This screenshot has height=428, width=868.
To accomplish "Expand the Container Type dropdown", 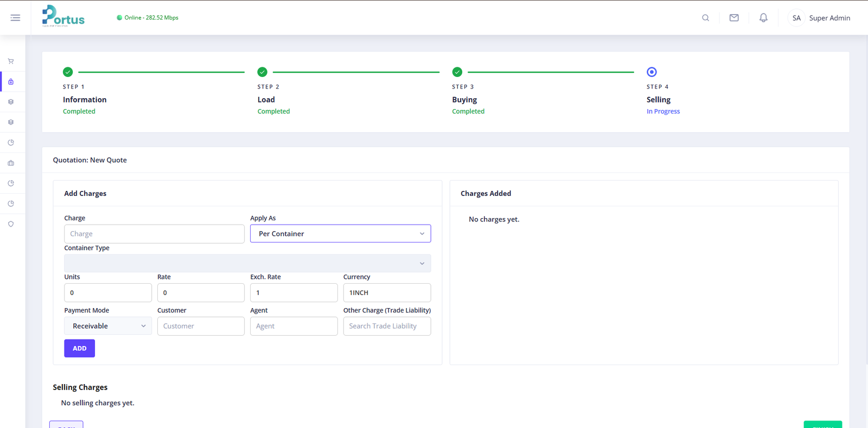I will coord(247,264).
